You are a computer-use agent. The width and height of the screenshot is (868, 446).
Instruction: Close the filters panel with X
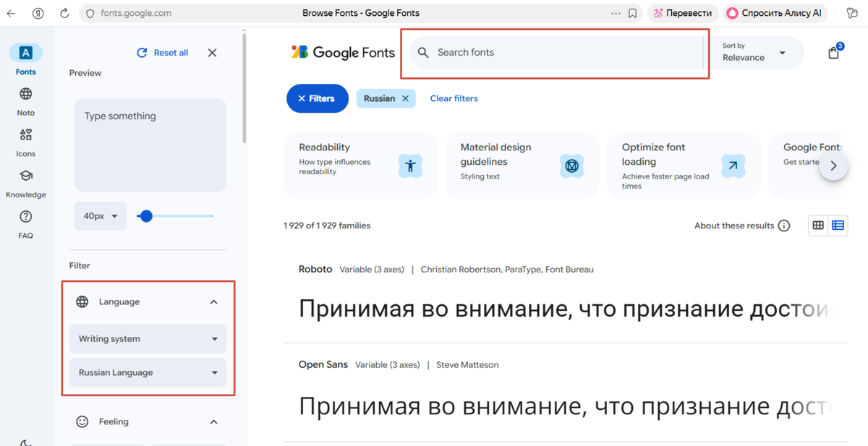click(212, 53)
